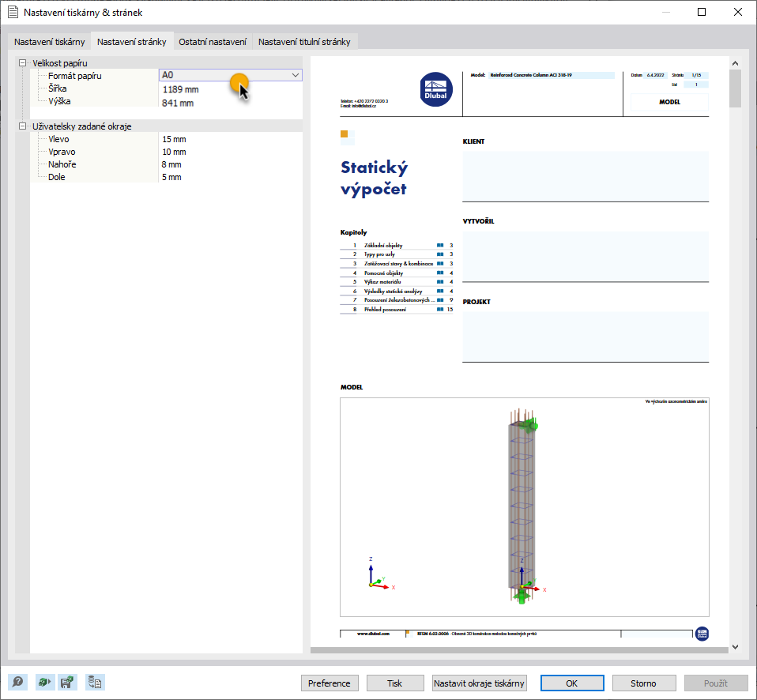Image resolution: width=757 pixels, height=700 pixels.
Task: Click the orange square in preview
Action: coord(345,134)
